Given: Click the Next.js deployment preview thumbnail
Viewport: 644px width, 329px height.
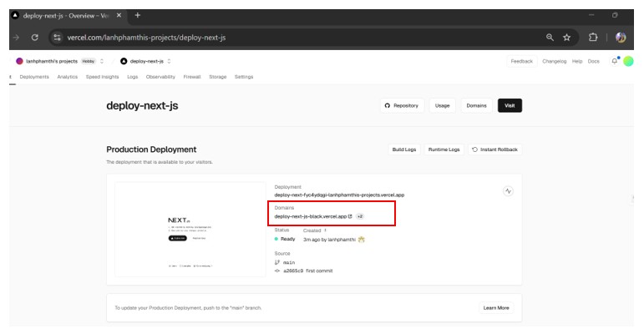Looking at the screenshot, I should (x=190, y=229).
